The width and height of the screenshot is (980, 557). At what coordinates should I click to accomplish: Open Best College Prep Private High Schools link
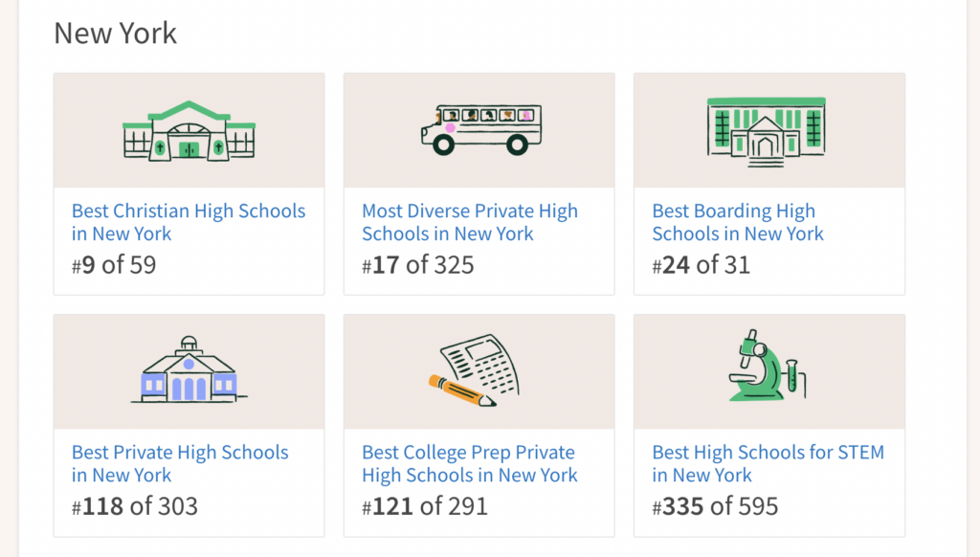(x=469, y=463)
